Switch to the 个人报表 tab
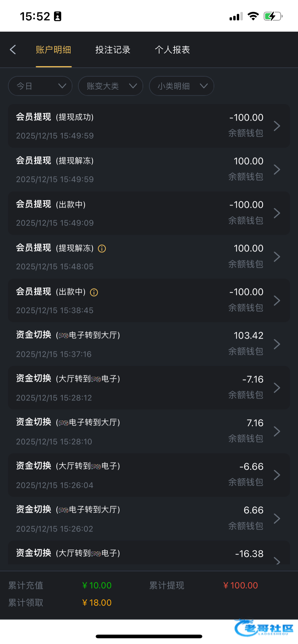 click(x=172, y=50)
